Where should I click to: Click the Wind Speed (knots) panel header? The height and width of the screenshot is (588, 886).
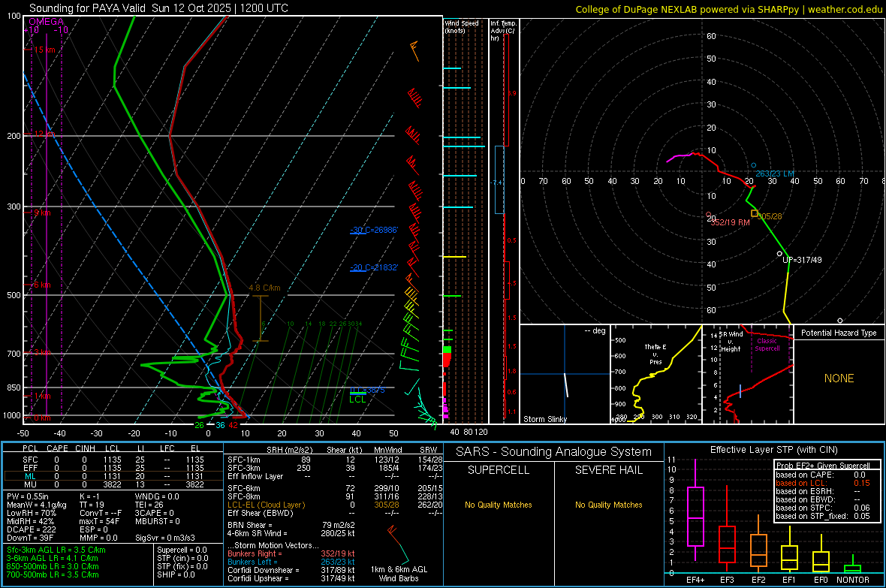(461, 26)
